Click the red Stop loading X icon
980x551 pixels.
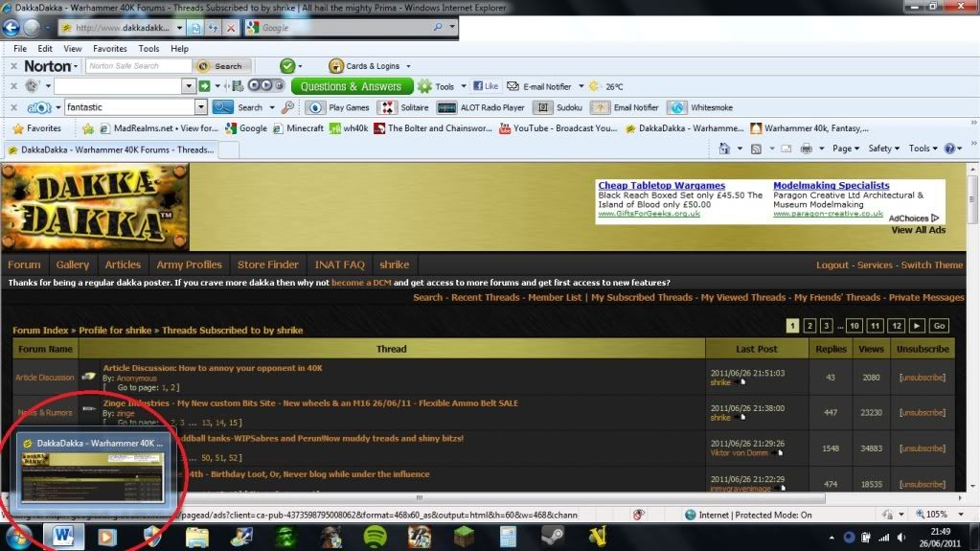coord(231,28)
